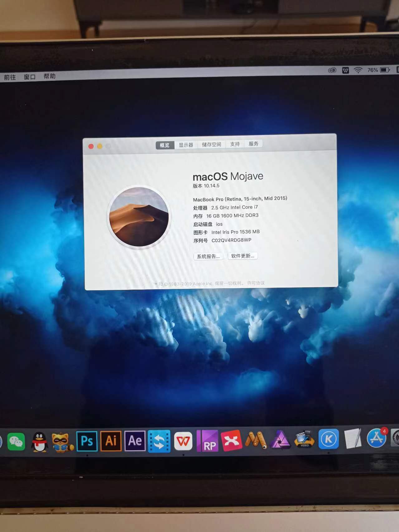Open the TextEdit notepad icon
The width and height of the screenshot is (399, 532).
coord(353,438)
